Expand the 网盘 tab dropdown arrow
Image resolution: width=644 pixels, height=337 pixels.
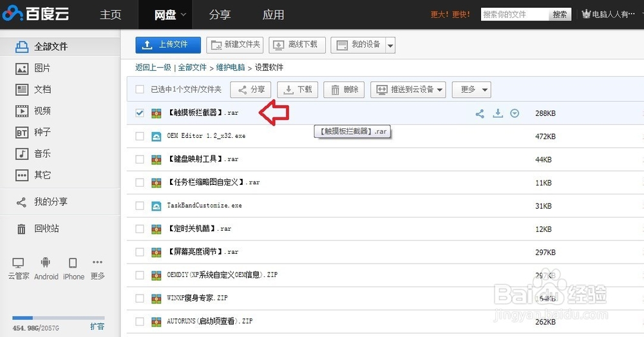pyautogui.click(x=184, y=15)
